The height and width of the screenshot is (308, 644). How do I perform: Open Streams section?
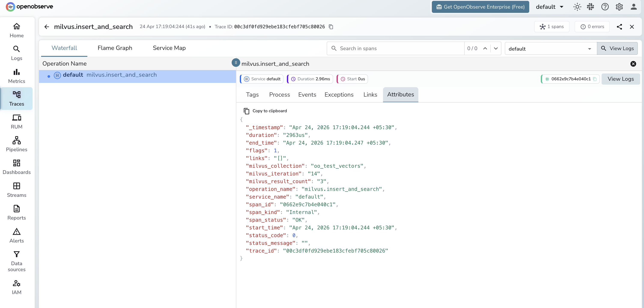coord(16,190)
